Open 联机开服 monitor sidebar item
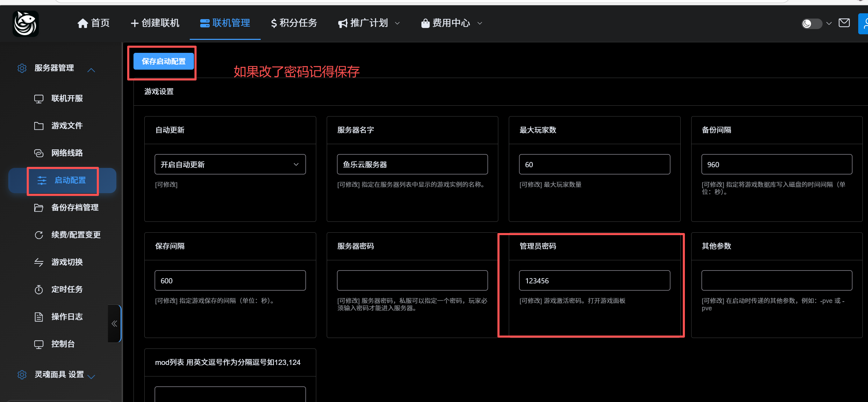 67,99
